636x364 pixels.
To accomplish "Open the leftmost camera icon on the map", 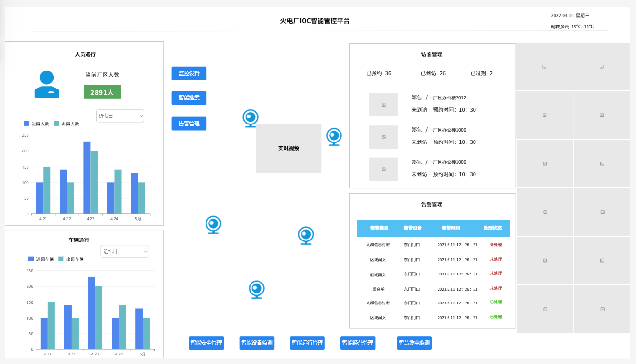I will (213, 225).
